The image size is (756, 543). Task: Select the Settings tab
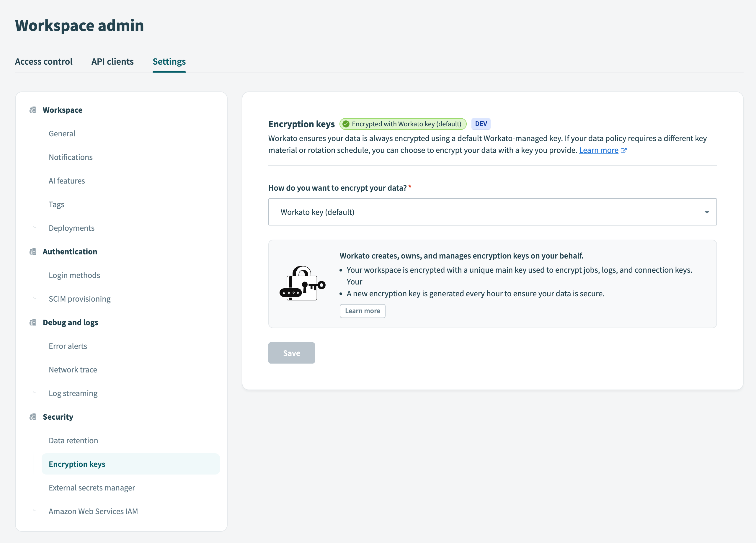point(169,61)
